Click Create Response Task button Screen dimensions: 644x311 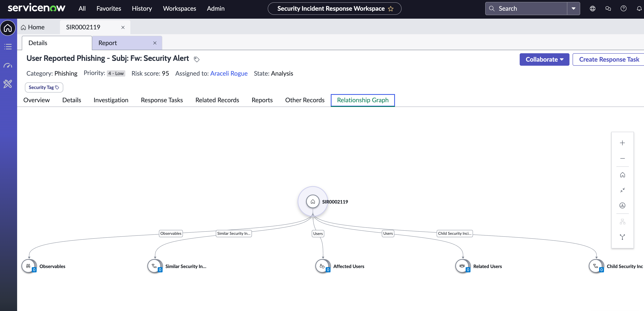(609, 59)
